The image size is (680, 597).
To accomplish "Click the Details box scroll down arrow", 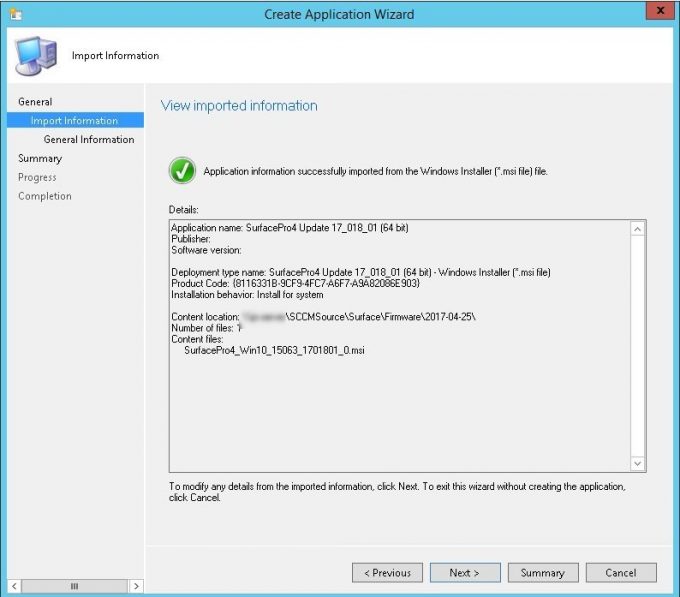I will click(638, 463).
